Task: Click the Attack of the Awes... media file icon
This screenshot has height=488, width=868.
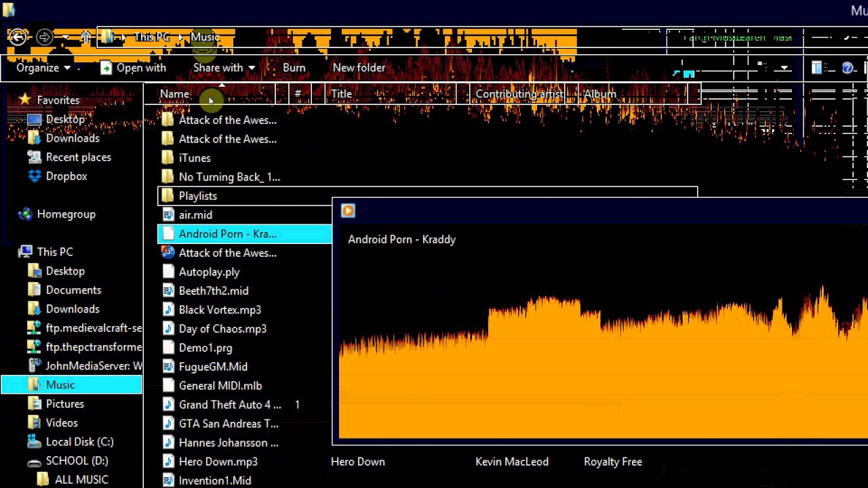Action: click(168, 253)
